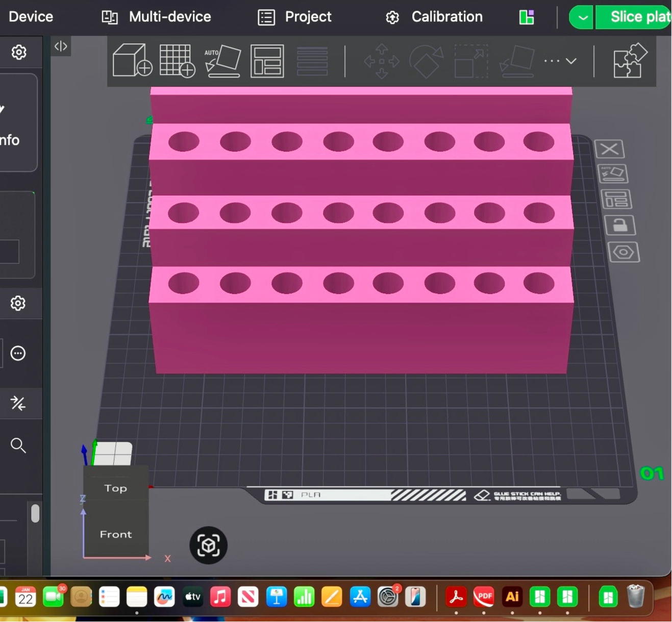Open Calendar from the Dock
Image resolution: width=672 pixels, height=622 pixels.
coord(26,596)
